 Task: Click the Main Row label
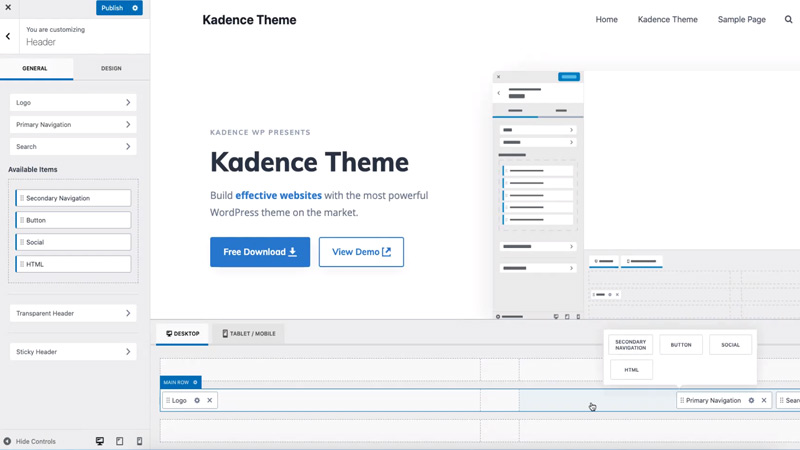coord(176,382)
